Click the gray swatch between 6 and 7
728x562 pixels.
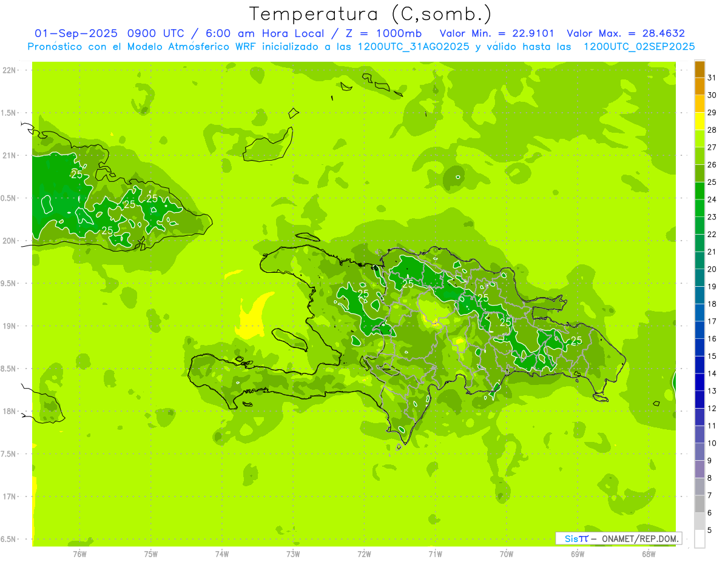click(x=699, y=504)
